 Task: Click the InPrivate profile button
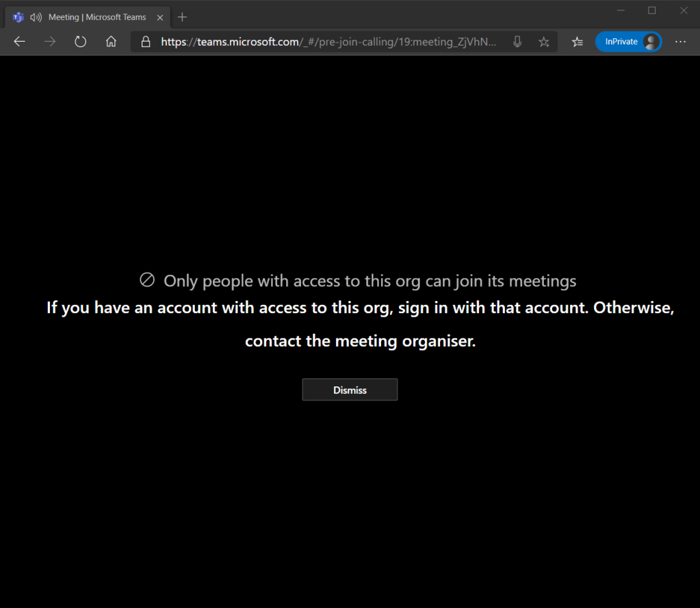[628, 42]
